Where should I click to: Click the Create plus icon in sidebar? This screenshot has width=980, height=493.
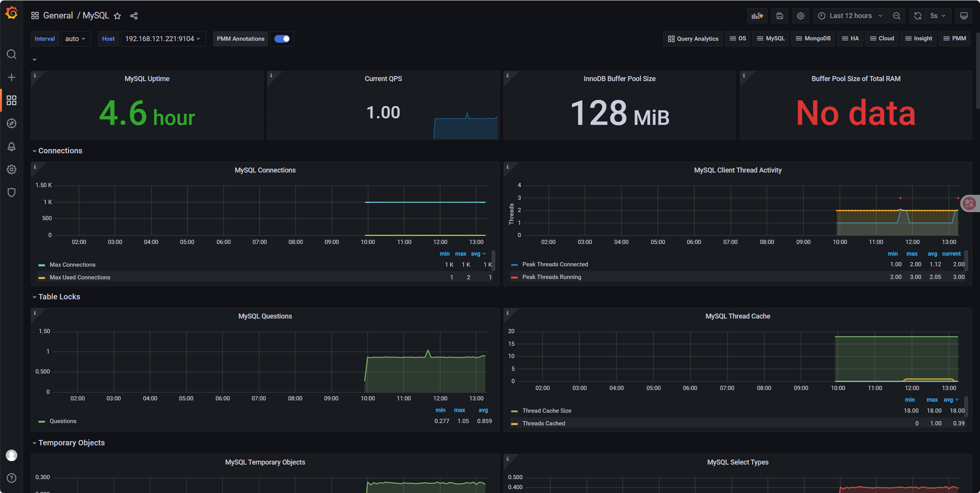(12, 77)
